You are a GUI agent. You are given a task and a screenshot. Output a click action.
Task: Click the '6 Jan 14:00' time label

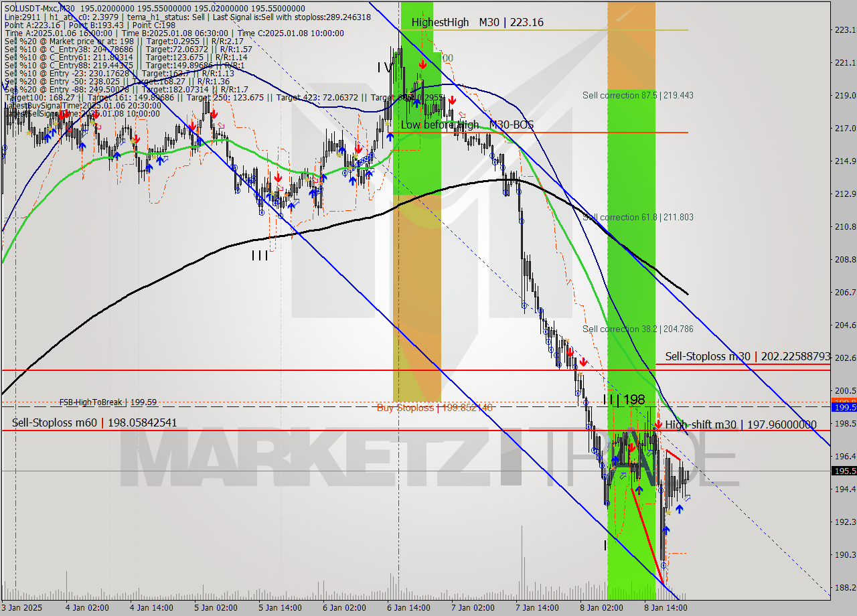click(409, 608)
